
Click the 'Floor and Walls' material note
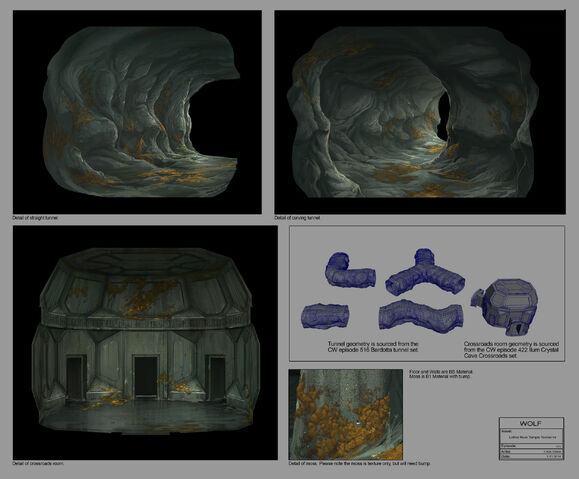point(441,374)
